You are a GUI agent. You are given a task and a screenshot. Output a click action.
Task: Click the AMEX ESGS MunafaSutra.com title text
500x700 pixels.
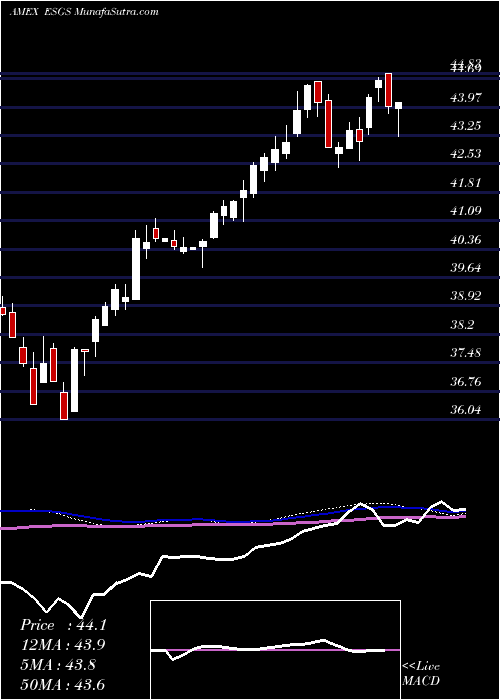click(x=84, y=12)
